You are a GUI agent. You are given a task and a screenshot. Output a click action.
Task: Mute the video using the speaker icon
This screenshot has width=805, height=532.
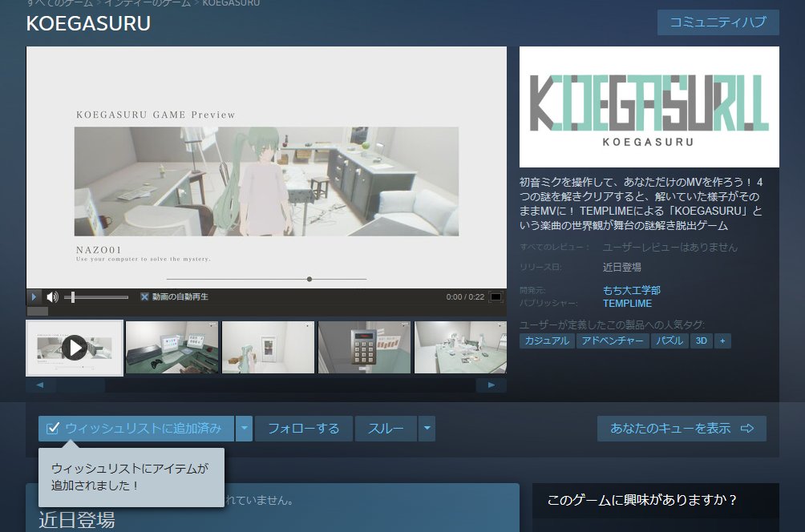52,296
